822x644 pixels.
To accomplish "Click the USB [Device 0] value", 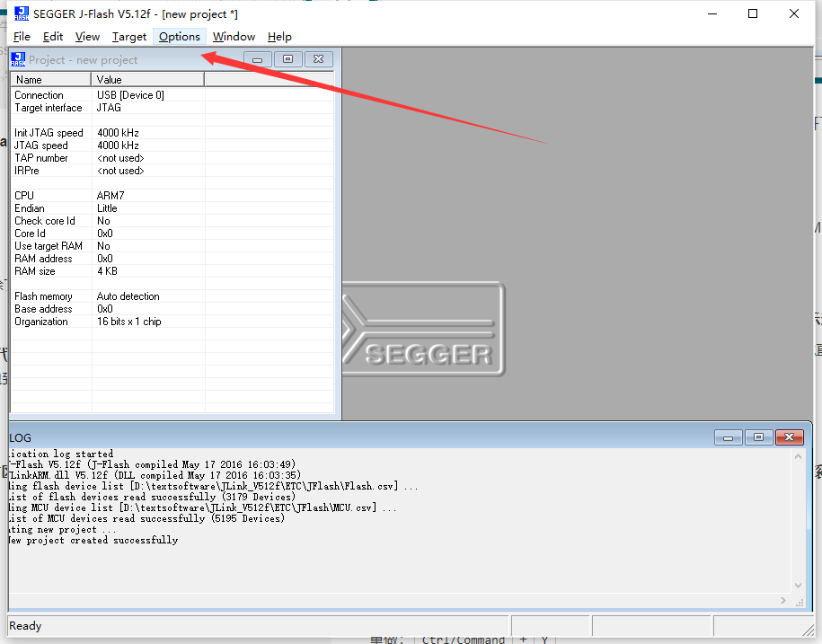I will (130, 95).
